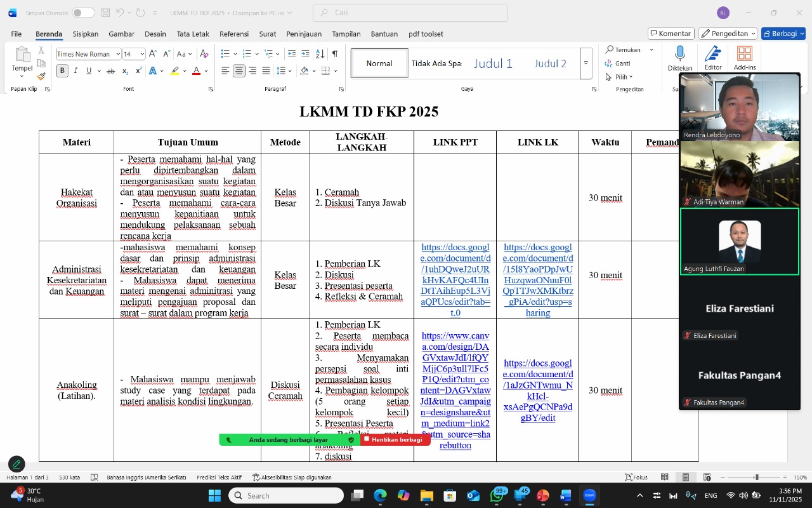Click the Clear All Formatting icon
The image size is (812, 508).
click(204, 54)
